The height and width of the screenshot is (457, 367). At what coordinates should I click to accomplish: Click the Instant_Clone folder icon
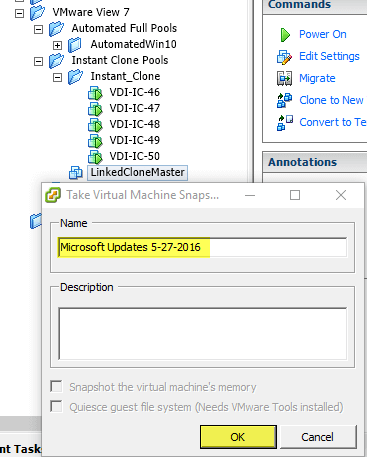point(75,77)
